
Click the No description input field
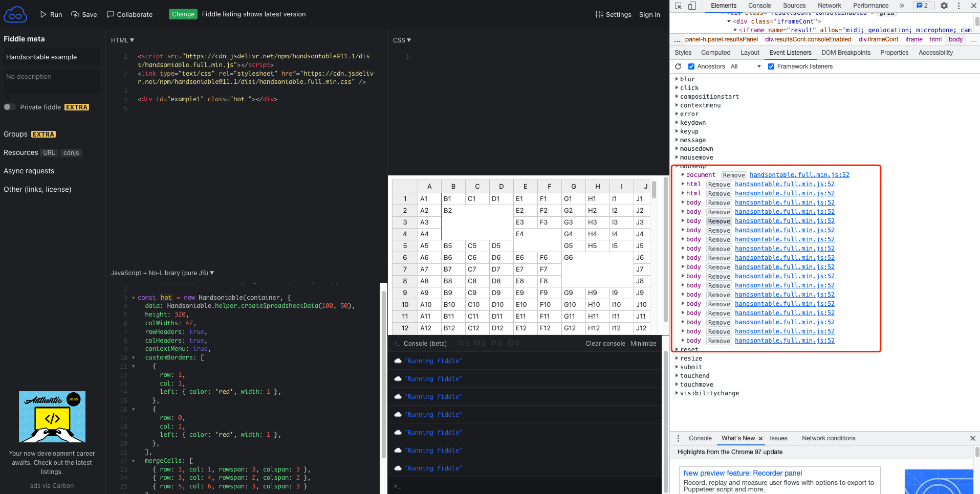(x=51, y=81)
